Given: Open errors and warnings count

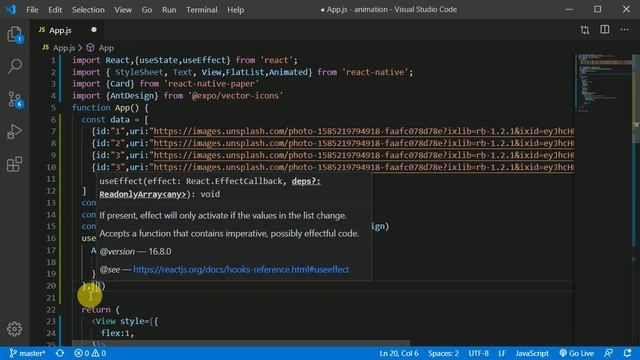Looking at the screenshot, I should [x=90, y=353].
